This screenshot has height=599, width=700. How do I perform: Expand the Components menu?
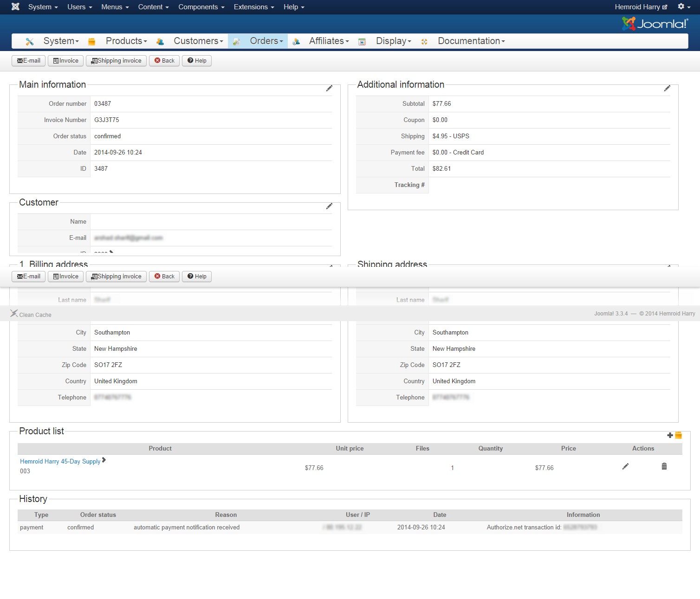click(201, 7)
